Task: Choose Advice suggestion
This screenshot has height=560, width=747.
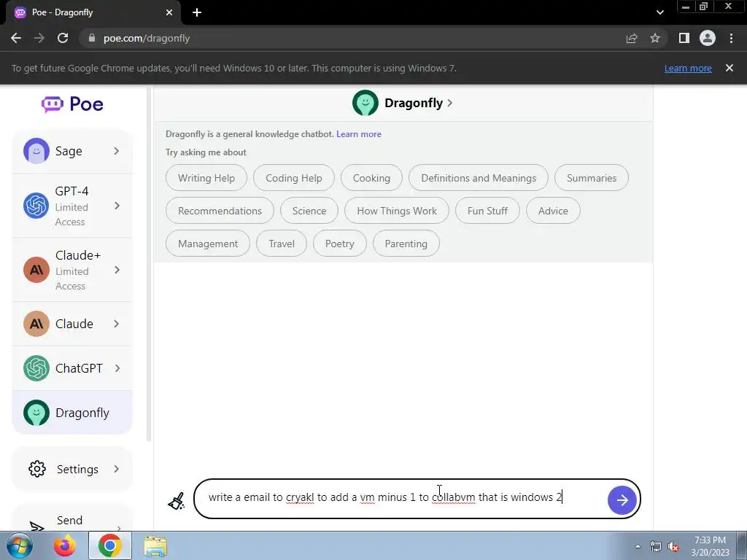Action: click(x=553, y=211)
